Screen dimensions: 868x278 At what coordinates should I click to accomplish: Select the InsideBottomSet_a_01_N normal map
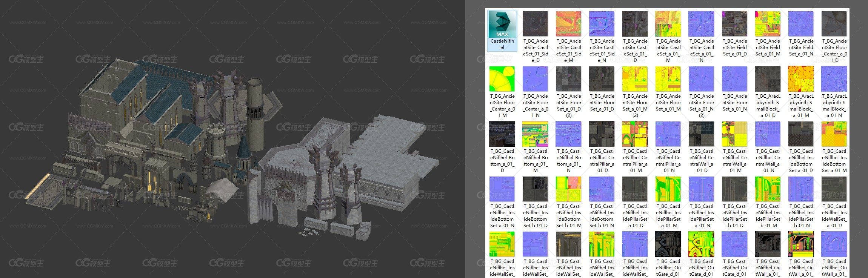pyautogui.click(x=502, y=189)
